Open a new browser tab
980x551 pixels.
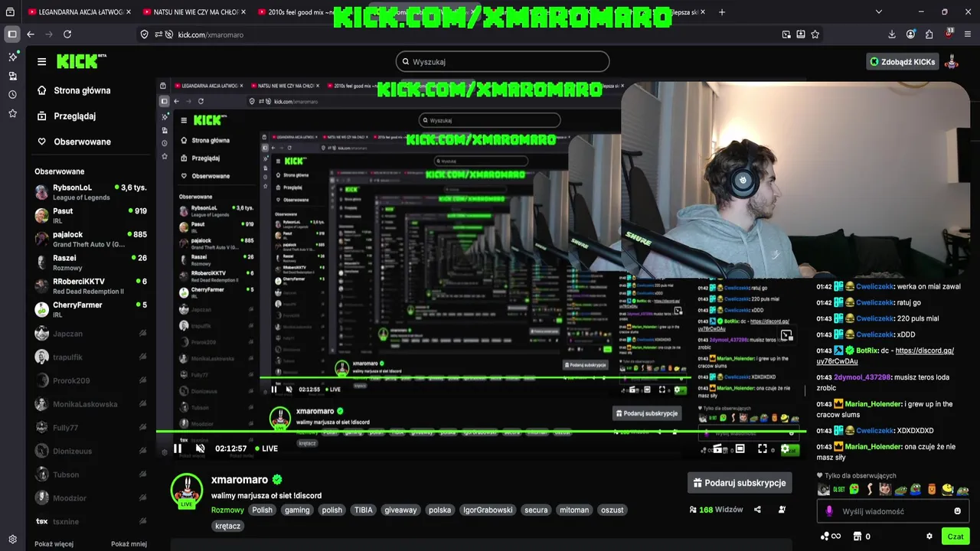pos(721,12)
